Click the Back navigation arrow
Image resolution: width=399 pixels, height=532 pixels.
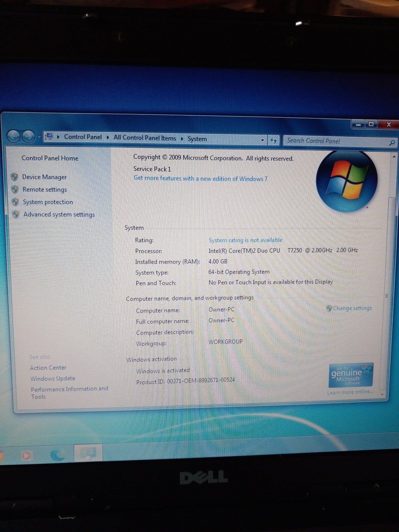tap(14, 136)
